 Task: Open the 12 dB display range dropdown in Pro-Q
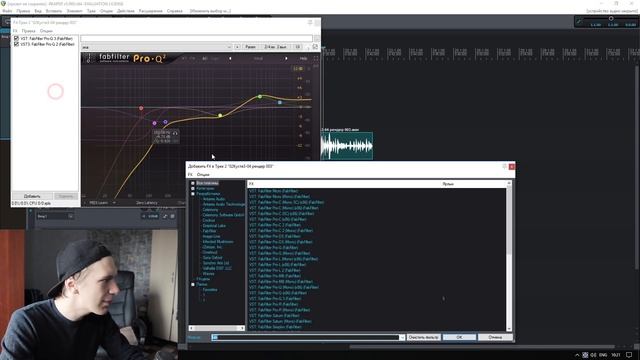click(298, 69)
